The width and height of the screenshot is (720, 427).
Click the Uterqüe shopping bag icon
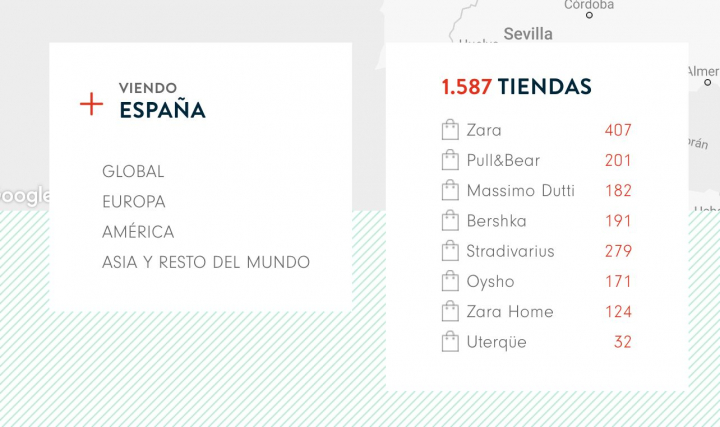449,342
